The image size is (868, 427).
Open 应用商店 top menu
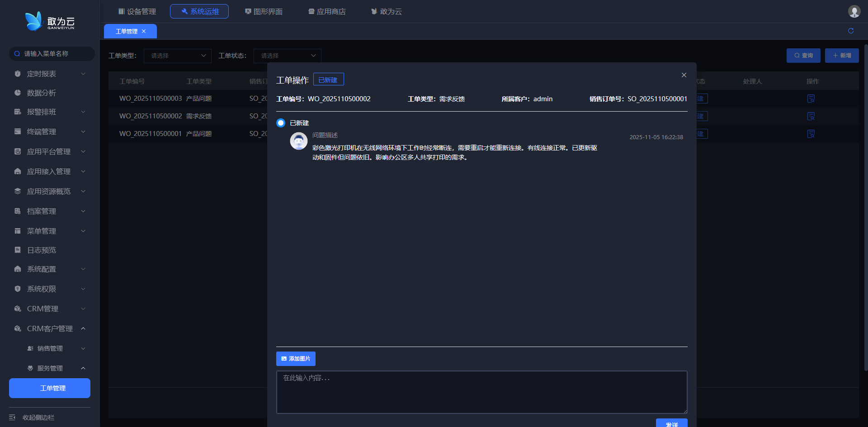coord(327,11)
